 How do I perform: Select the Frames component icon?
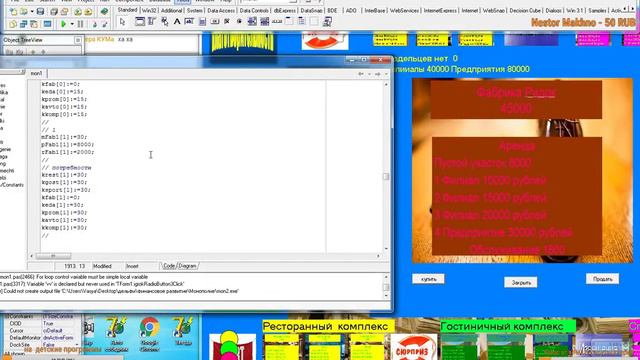coord(140,21)
